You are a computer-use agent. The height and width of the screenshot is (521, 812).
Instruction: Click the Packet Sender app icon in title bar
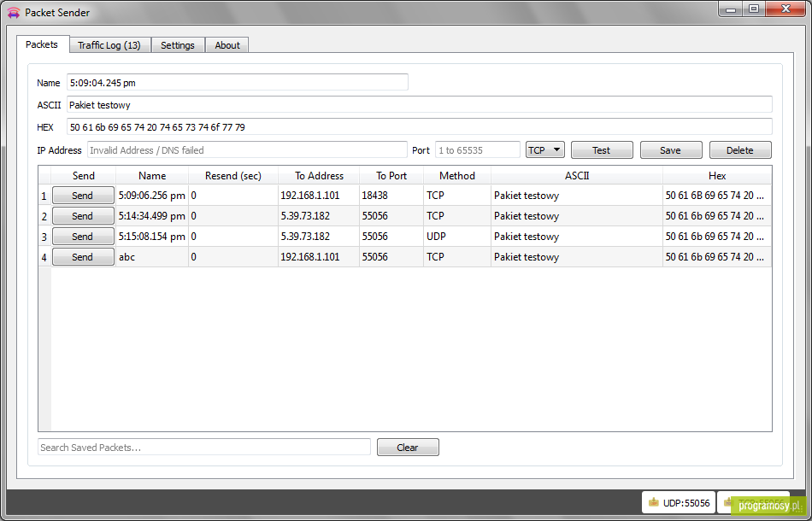point(14,13)
